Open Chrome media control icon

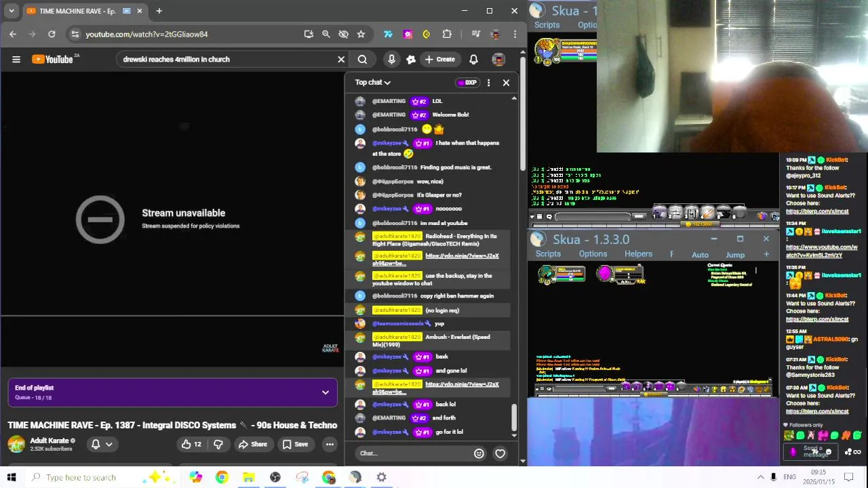click(x=475, y=34)
